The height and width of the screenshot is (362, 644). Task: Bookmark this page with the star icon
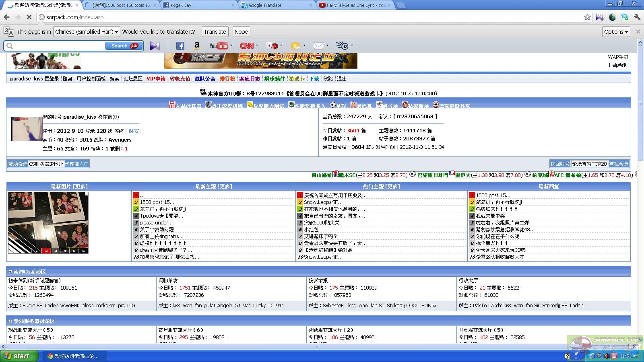pos(587,17)
